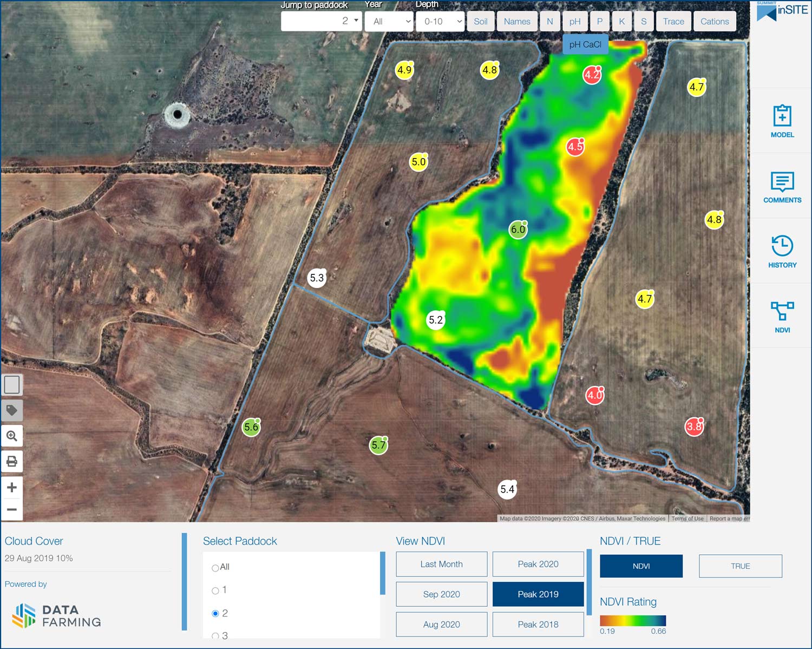
Task: Click the NDVI Rating colour scale bar
Action: pyautogui.click(x=632, y=621)
